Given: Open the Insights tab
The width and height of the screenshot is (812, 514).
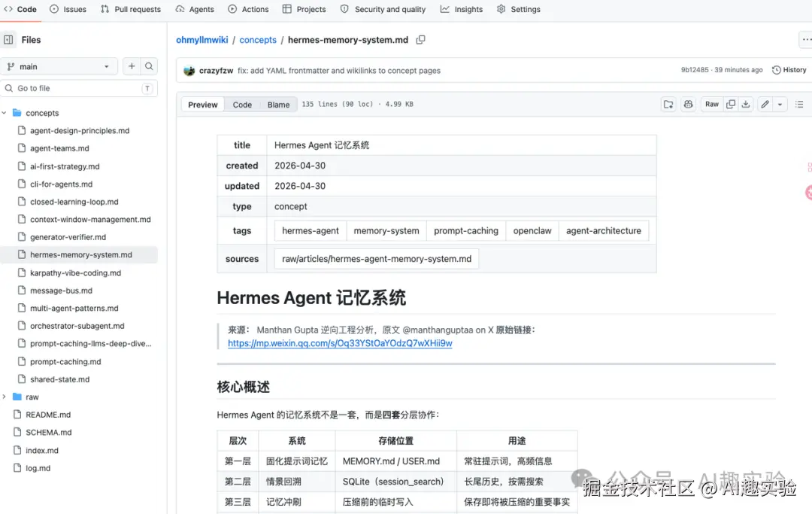Looking at the screenshot, I should [462, 9].
